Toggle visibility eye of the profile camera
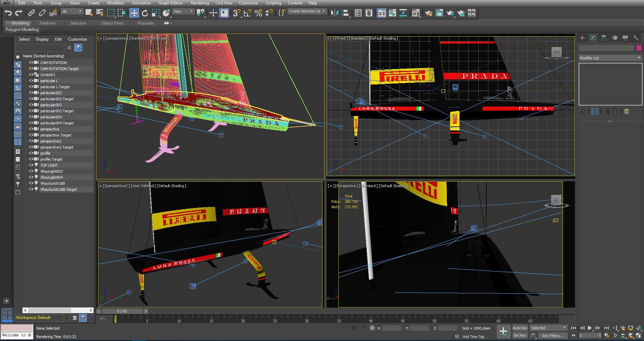Viewport: 644px width, 341px height. pos(31,153)
